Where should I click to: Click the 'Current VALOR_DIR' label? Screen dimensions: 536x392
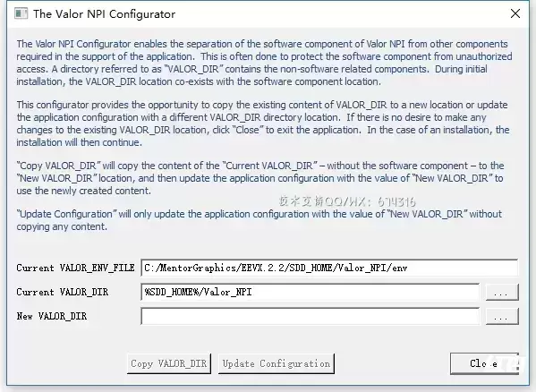[63, 292]
